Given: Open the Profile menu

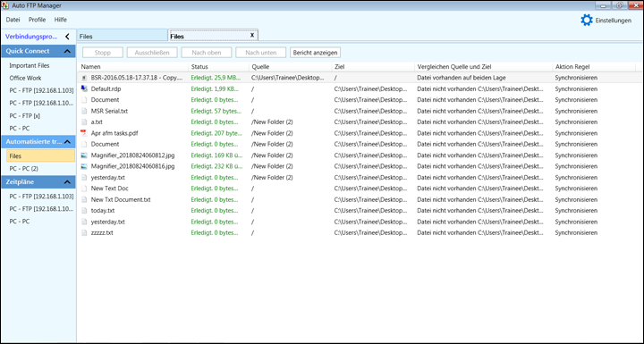Looking at the screenshot, I should pyautogui.click(x=37, y=20).
